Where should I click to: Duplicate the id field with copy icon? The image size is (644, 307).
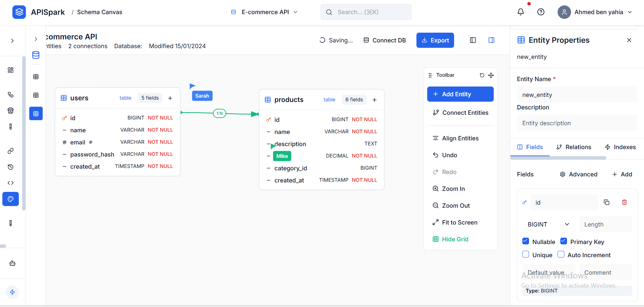607,202
